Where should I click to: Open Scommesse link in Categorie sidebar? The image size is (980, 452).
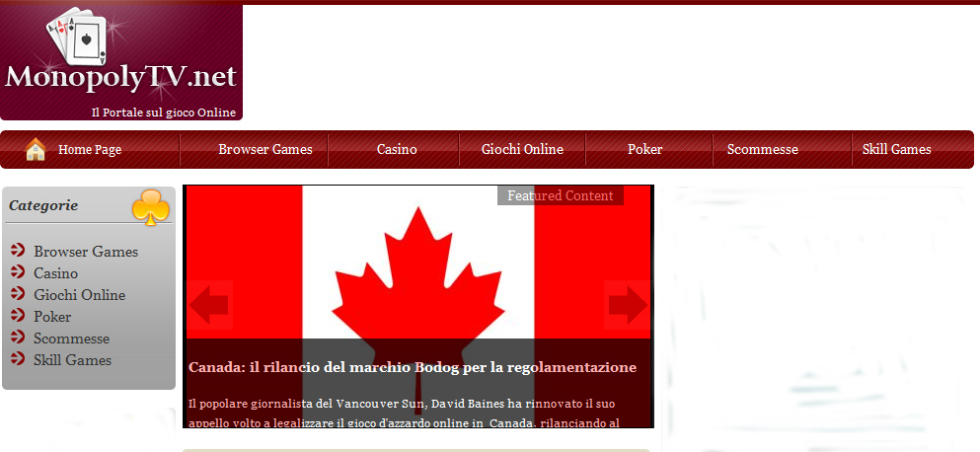(71, 339)
